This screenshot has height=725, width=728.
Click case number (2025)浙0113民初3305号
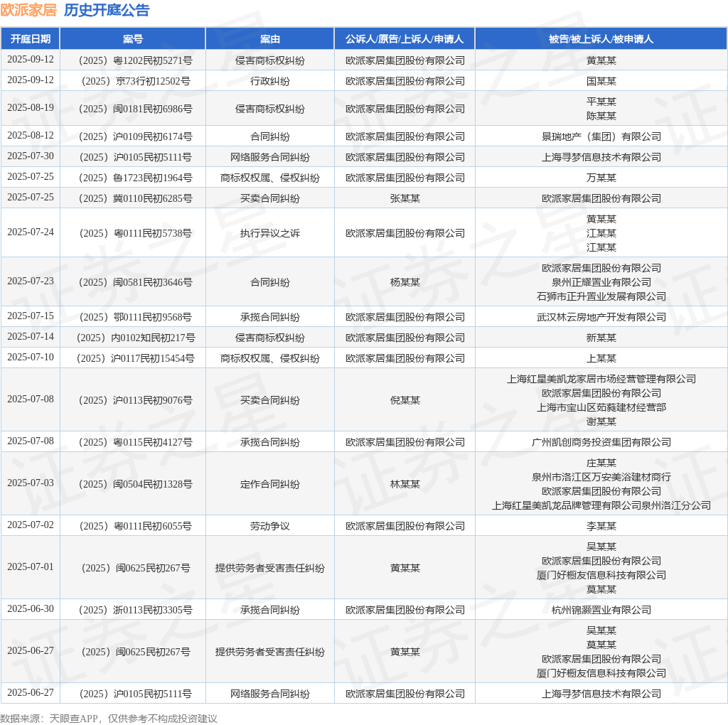(x=135, y=610)
